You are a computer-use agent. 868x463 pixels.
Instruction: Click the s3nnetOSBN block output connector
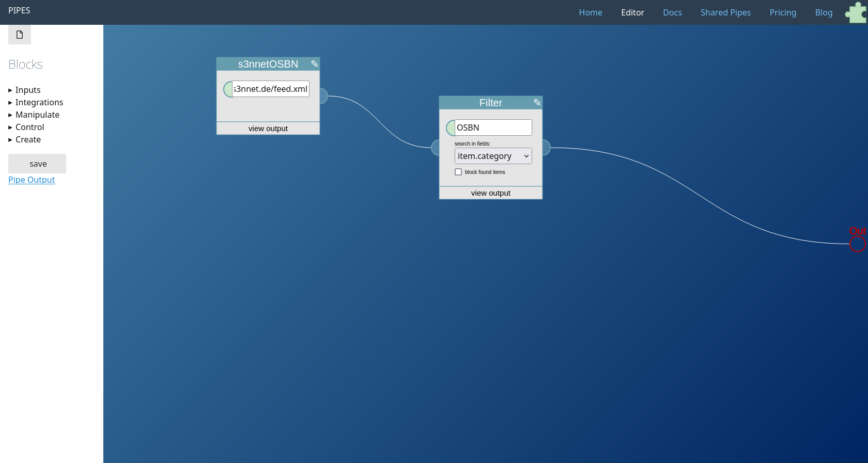click(x=323, y=96)
